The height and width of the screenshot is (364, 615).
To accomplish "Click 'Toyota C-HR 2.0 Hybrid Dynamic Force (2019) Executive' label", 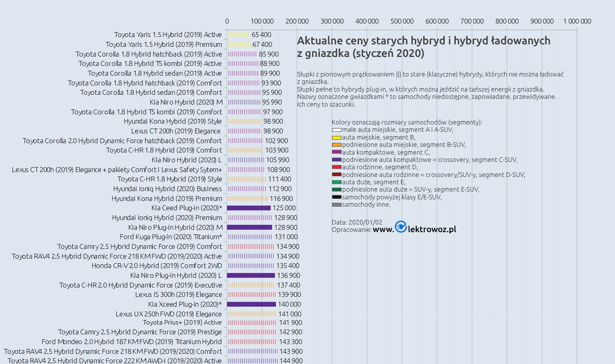I will coord(140,285).
